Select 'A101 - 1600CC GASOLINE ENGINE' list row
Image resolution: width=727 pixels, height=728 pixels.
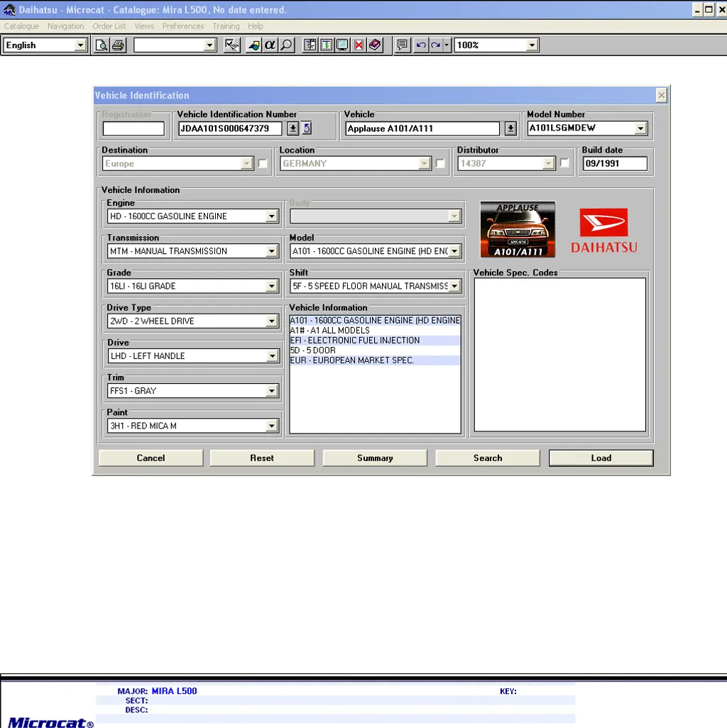[x=375, y=320]
